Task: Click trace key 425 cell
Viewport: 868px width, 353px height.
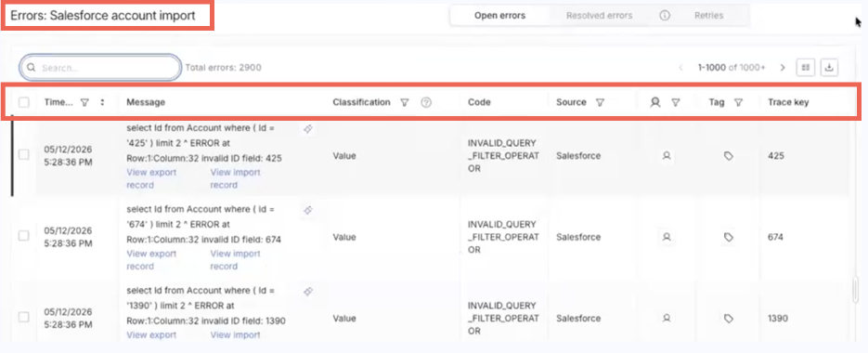Action: tap(776, 156)
